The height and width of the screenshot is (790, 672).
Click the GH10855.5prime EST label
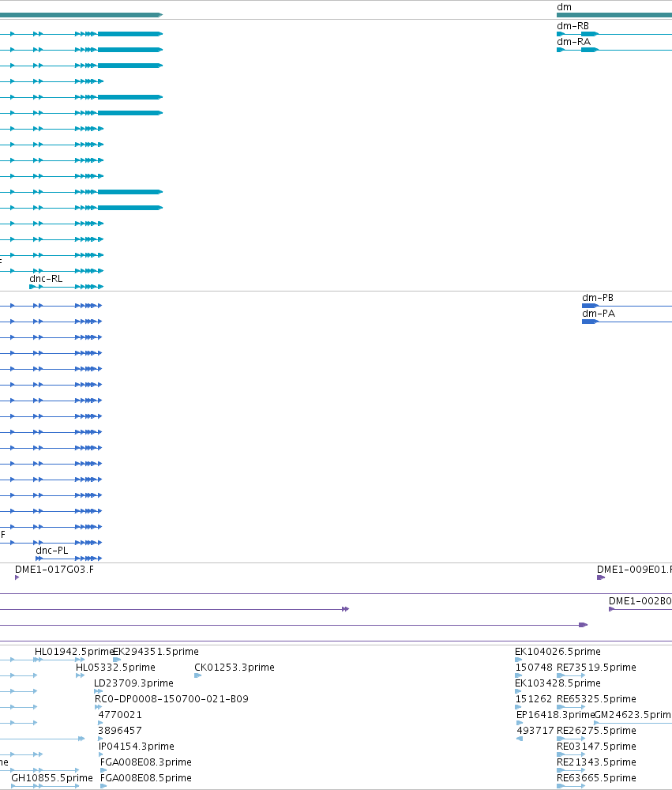pyautogui.click(x=52, y=778)
